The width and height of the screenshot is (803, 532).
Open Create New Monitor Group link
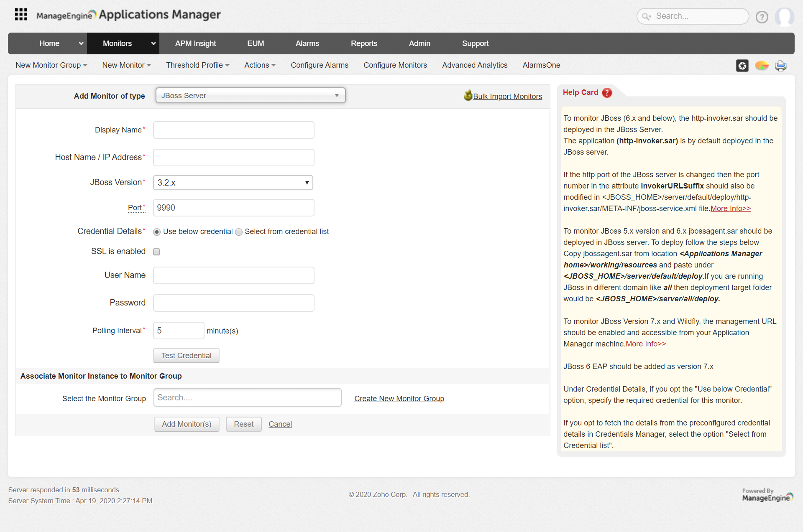click(399, 399)
